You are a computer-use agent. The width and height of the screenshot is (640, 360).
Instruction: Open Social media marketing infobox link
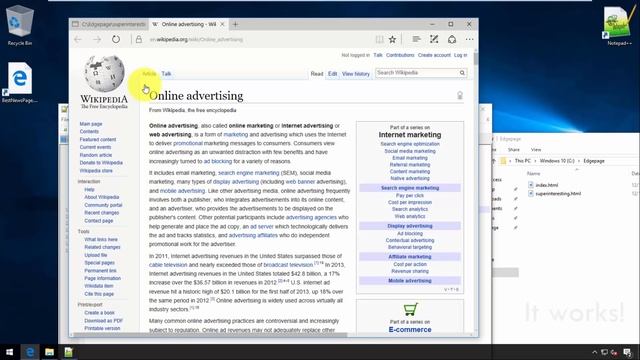coord(410,151)
